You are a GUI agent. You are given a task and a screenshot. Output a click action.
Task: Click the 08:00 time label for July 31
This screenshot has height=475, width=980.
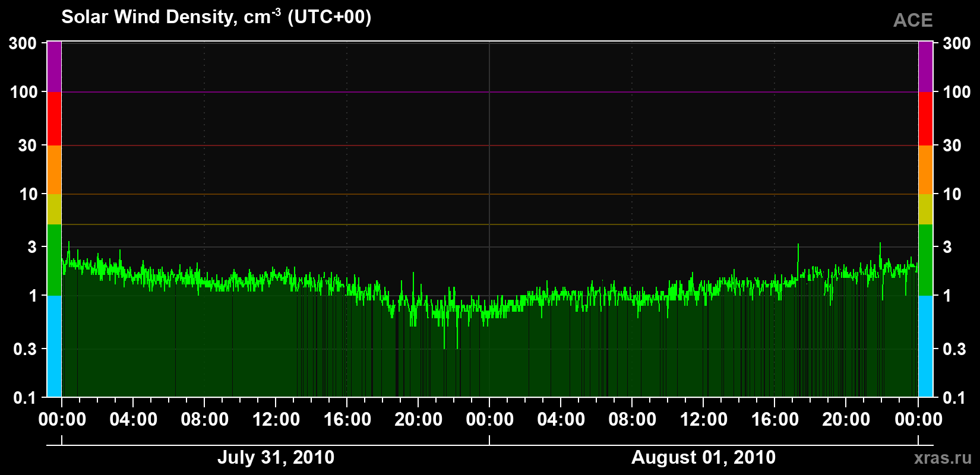pos(204,420)
